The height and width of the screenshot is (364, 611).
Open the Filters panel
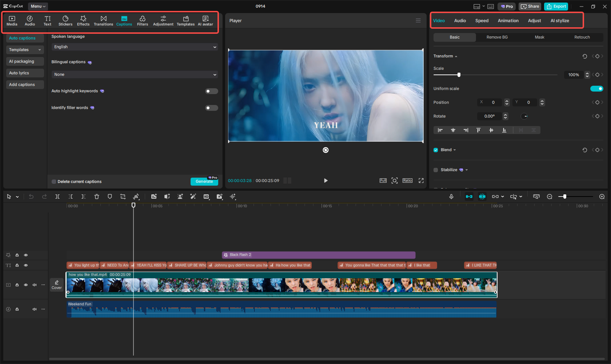143,20
